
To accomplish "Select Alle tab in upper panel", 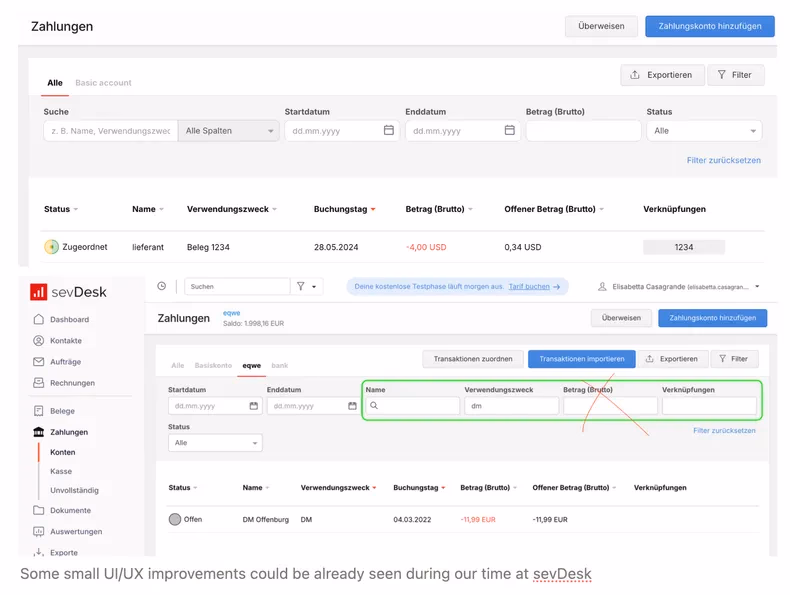I will (x=55, y=83).
